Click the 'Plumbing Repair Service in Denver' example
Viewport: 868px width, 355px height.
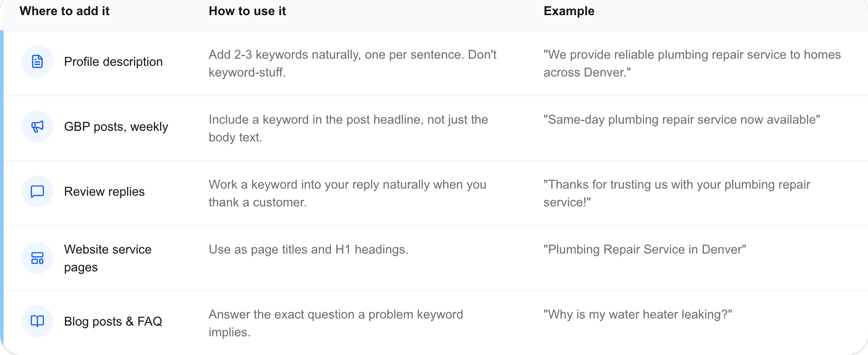[x=645, y=250]
